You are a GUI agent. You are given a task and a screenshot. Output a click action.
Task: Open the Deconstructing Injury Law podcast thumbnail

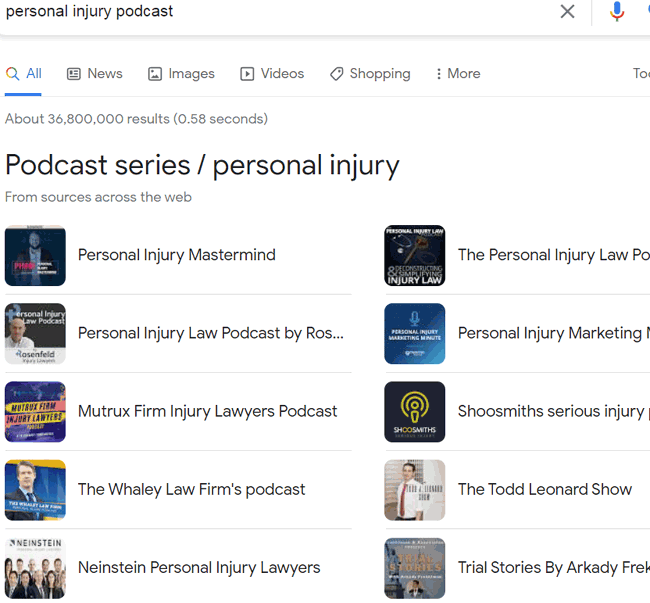click(415, 255)
